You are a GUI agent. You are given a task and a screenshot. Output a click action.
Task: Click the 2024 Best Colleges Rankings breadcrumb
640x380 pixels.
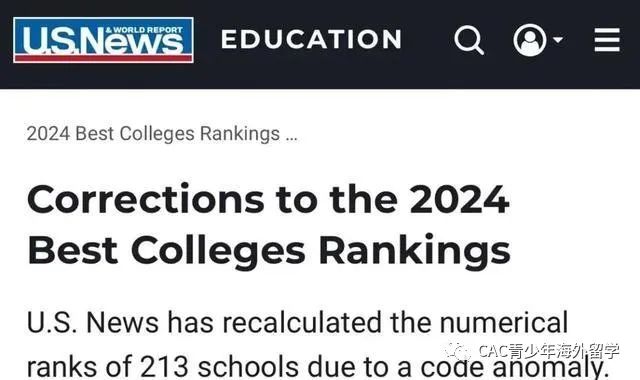153,134
